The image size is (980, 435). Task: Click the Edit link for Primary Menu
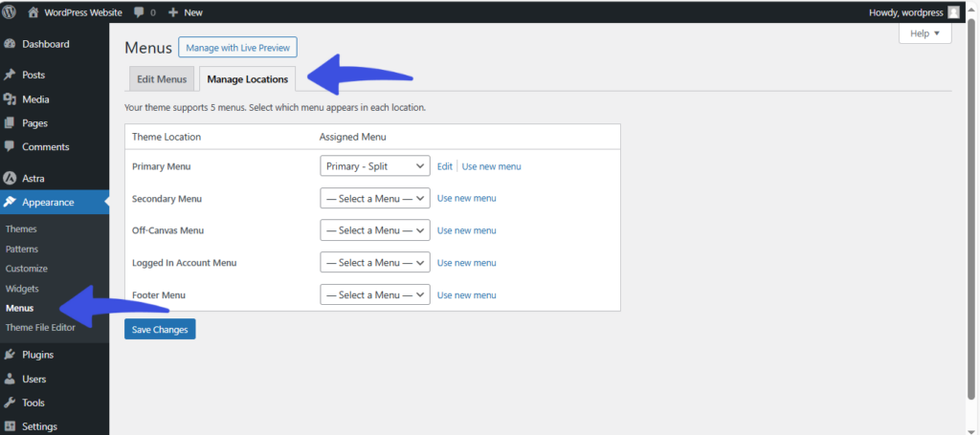444,166
